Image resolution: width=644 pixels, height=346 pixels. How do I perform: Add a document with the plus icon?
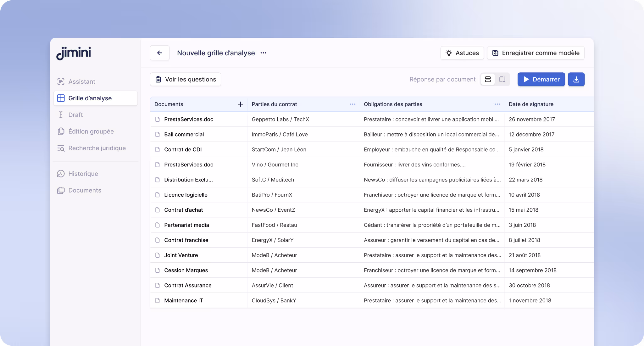coord(240,104)
